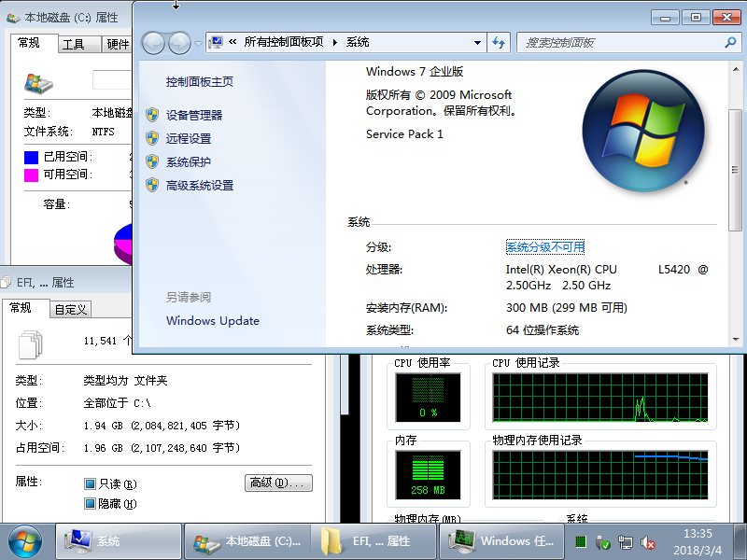The image size is (747, 560).
Task: Click the computer icon in the address bar
Action: (x=216, y=42)
